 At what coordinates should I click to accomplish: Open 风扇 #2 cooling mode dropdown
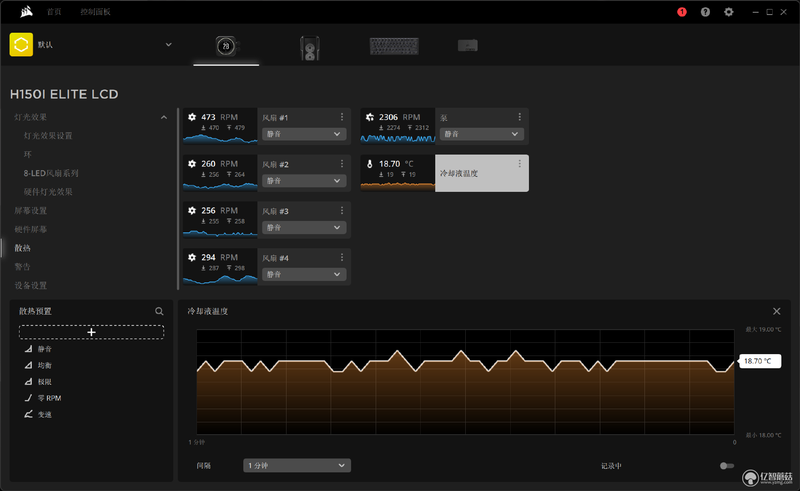304,181
